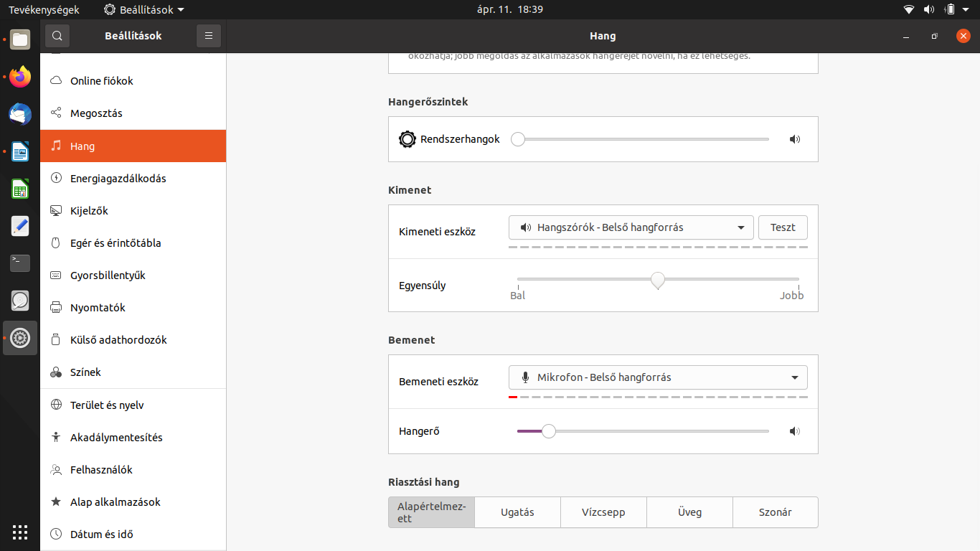Select the Vízcsepp alert sound
Screen dimensions: 980x551
tap(603, 512)
